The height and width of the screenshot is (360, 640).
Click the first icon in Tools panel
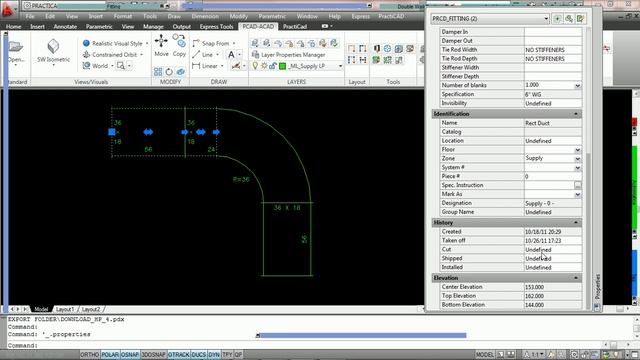[x=376, y=49]
